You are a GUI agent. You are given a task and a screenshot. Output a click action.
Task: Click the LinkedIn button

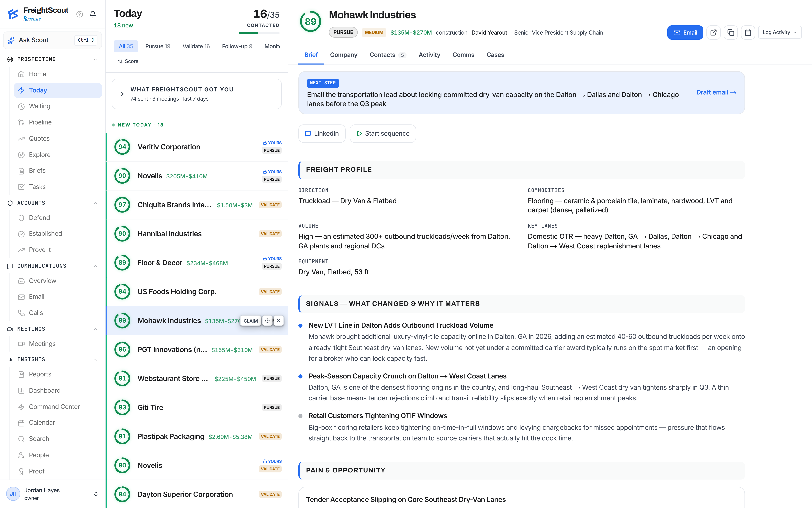click(x=321, y=134)
